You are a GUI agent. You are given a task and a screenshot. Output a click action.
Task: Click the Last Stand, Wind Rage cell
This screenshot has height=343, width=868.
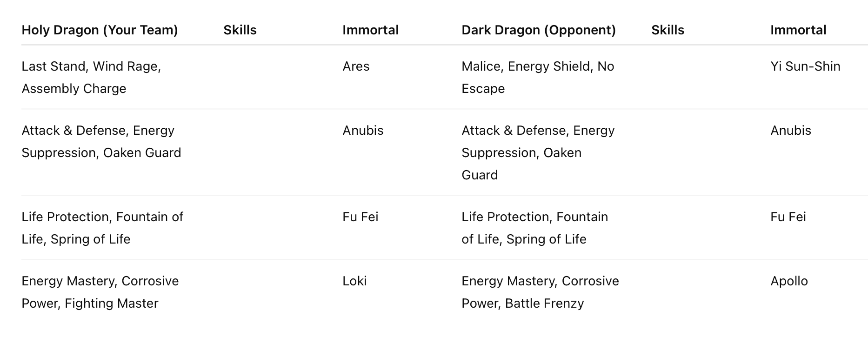[91, 77]
